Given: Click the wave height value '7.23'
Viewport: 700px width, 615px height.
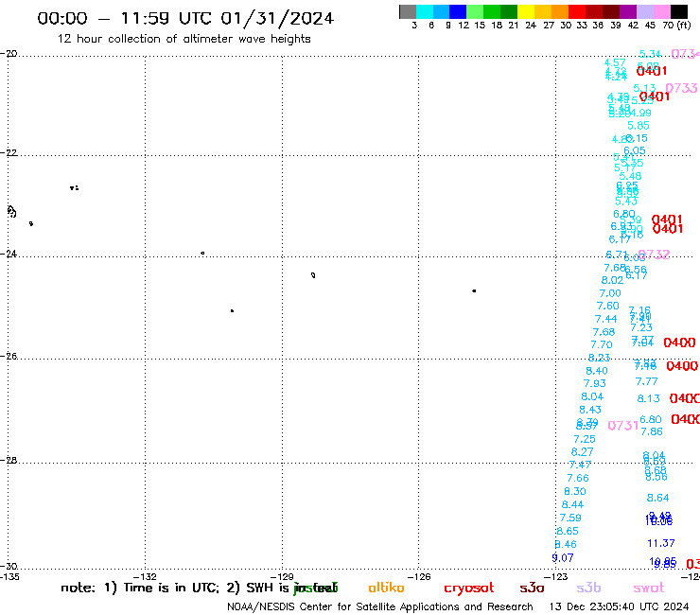Looking at the screenshot, I should 641,327.
